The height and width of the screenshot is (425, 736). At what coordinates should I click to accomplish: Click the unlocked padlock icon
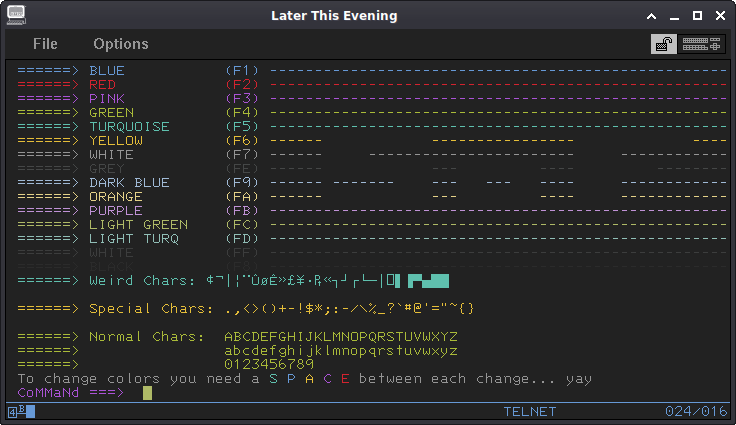[664, 44]
